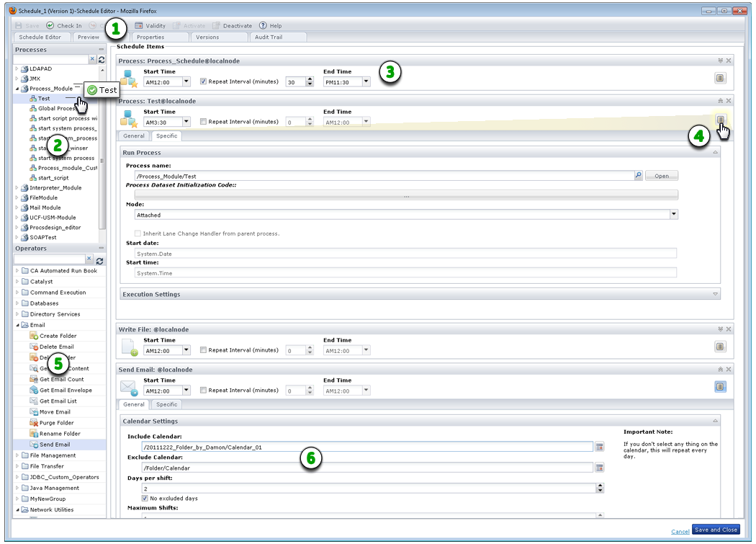Open the calendar picker for Include Calendar
This screenshot has height=544, width=756.
(x=600, y=446)
